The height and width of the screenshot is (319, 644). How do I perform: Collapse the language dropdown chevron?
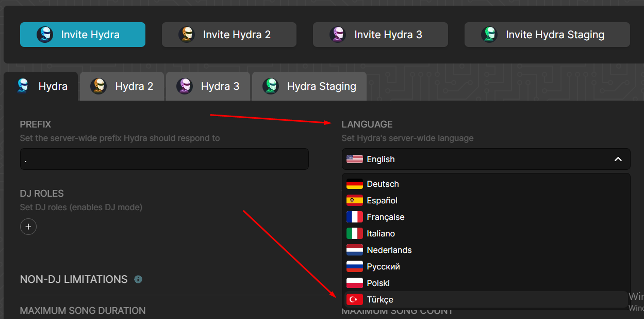(x=618, y=159)
